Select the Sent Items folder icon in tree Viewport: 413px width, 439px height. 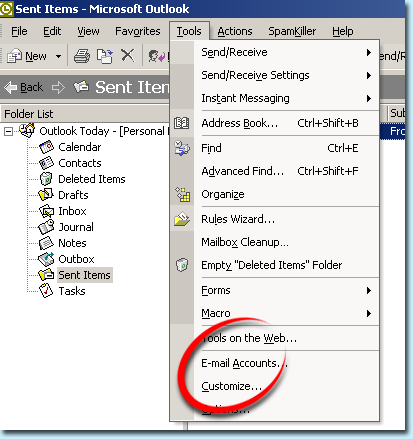(x=46, y=275)
